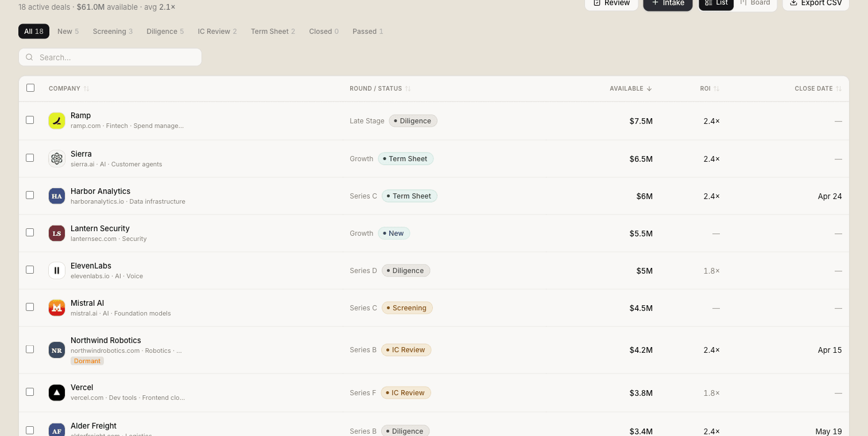Filter deals by Diligence tab
This screenshot has height=436, width=868.
[165, 32]
